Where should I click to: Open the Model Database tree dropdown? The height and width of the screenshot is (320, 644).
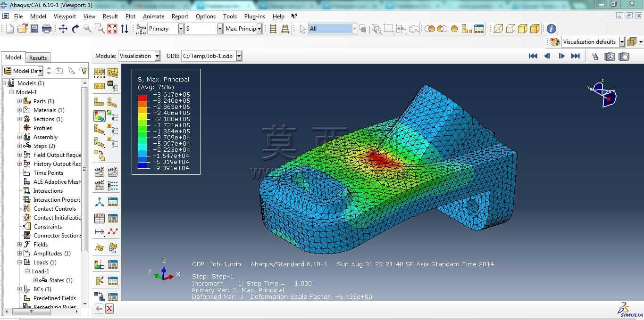pyautogui.click(x=40, y=71)
